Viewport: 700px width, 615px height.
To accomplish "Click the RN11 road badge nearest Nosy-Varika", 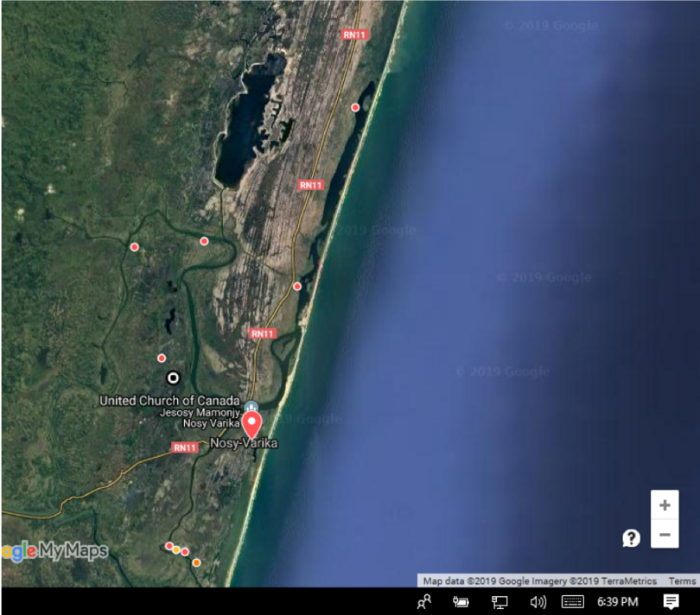I will pyautogui.click(x=185, y=447).
